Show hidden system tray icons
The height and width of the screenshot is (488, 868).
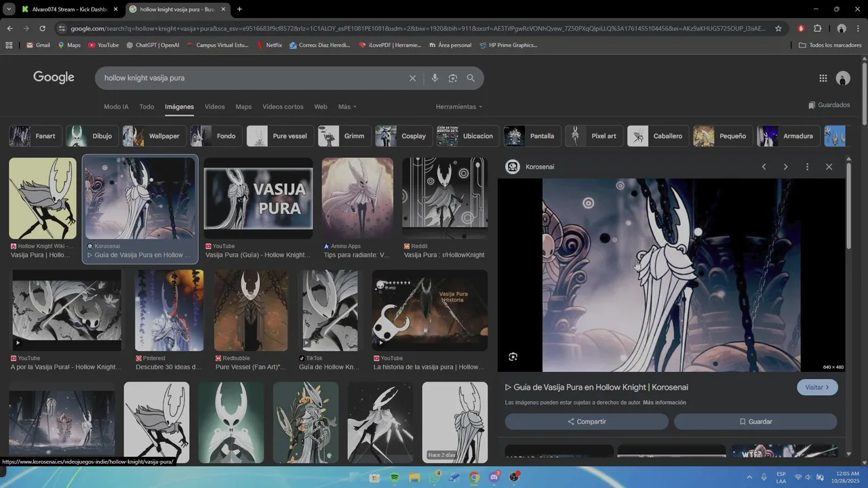pyautogui.click(x=749, y=477)
